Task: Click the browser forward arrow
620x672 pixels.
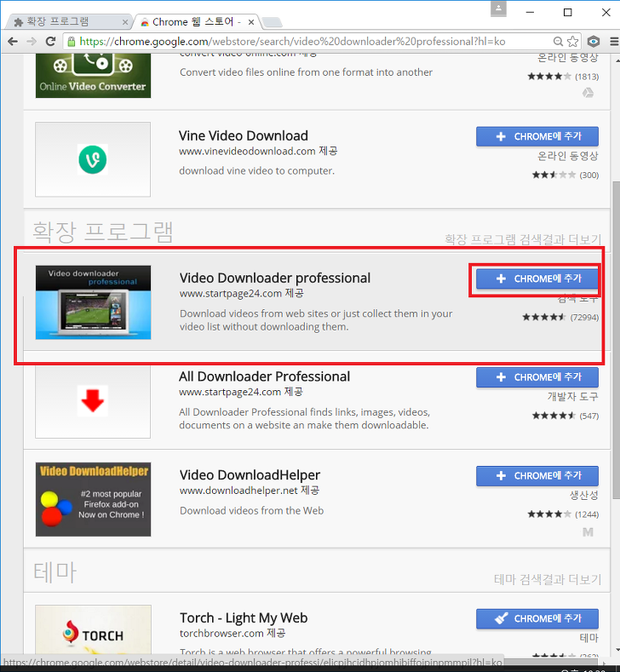Action: pos(32,42)
